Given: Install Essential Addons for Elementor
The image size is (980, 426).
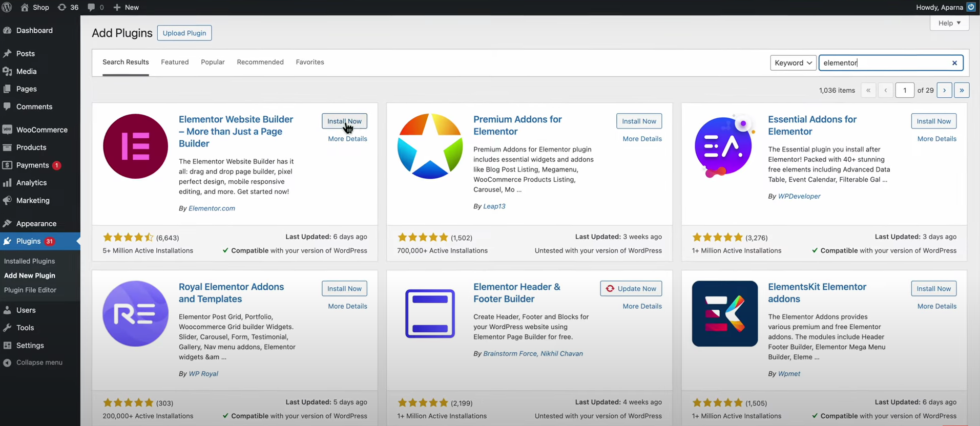Looking at the screenshot, I should tap(934, 121).
